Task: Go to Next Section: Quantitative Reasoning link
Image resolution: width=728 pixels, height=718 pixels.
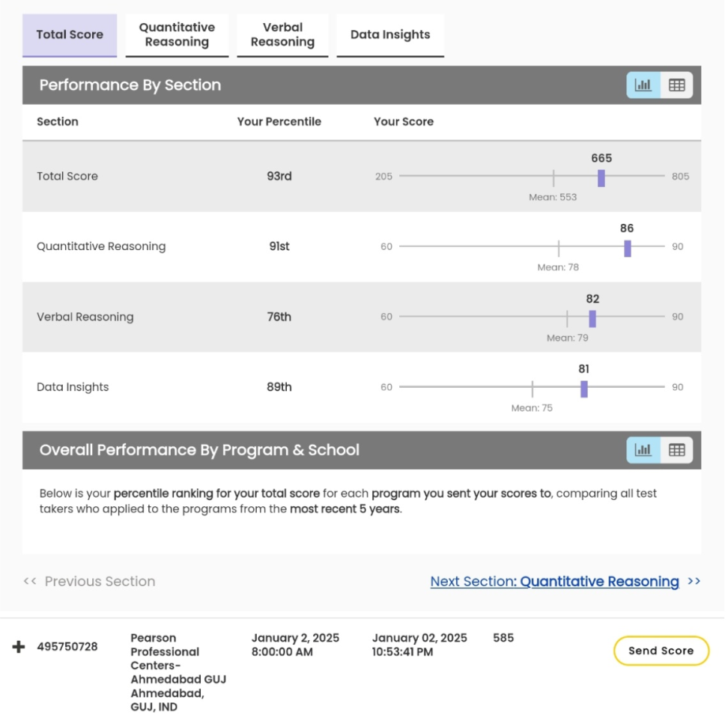Action: point(554,582)
